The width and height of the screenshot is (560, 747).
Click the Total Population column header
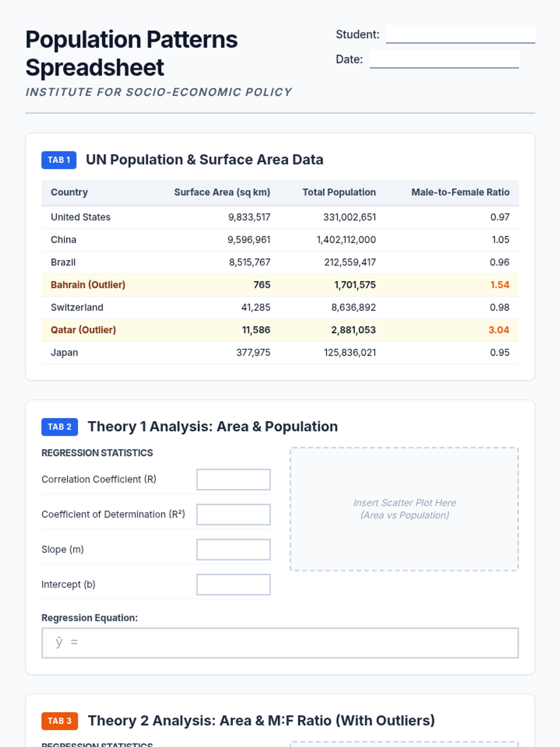[339, 192]
